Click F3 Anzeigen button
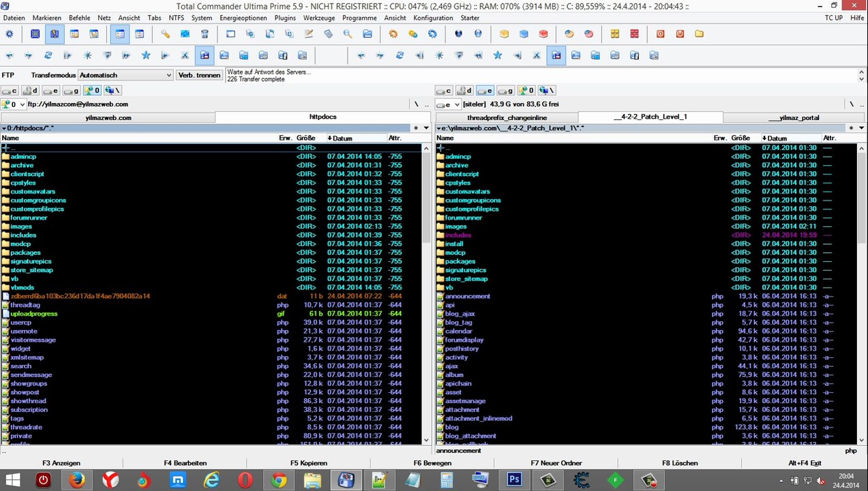Screen dimensions: 868x491 point(61,463)
